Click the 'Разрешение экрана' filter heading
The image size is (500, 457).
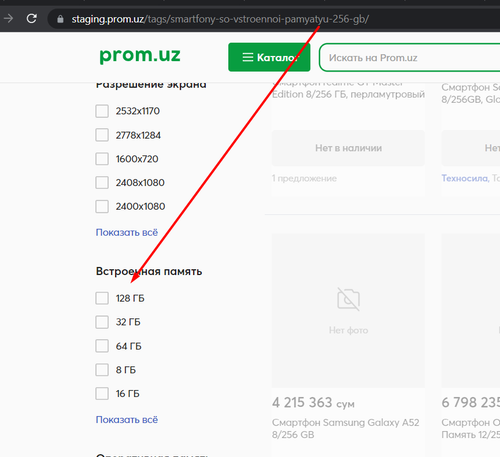click(x=151, y=84)
